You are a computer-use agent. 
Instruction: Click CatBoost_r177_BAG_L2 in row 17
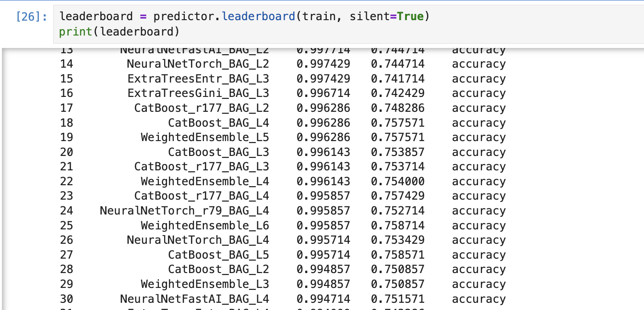point(202,108)
